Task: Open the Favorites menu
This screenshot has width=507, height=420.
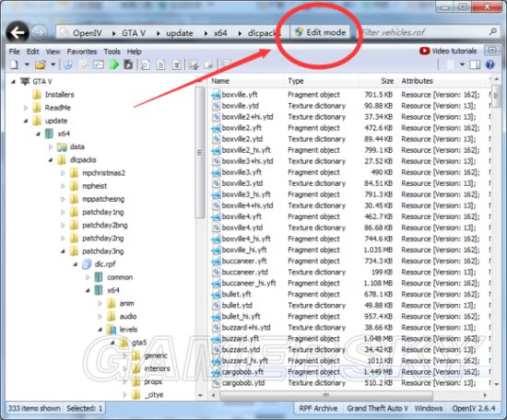Action: click(x=82, y=52)
